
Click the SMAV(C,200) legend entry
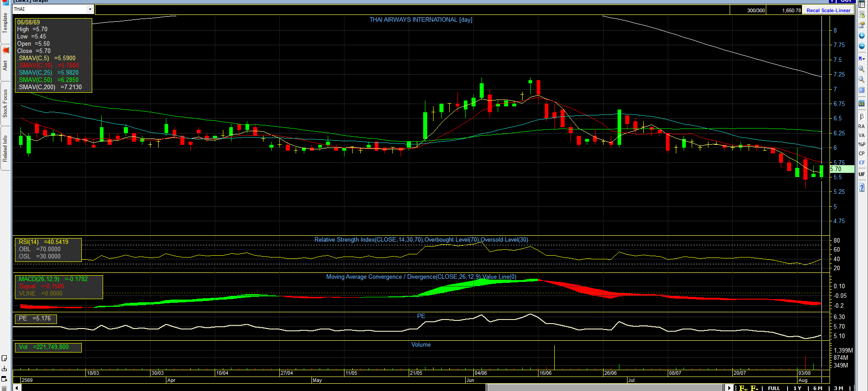50,87
